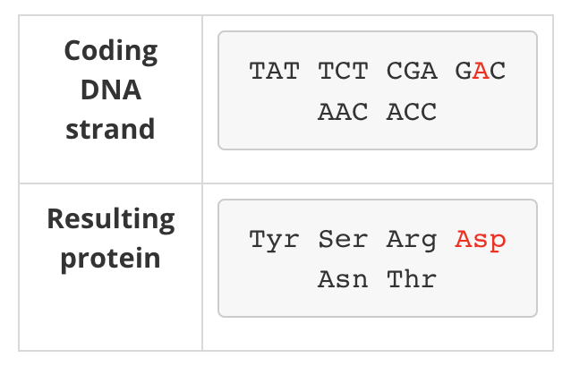Select the TCT codon in DNA strand

click(x=343, y=71)
